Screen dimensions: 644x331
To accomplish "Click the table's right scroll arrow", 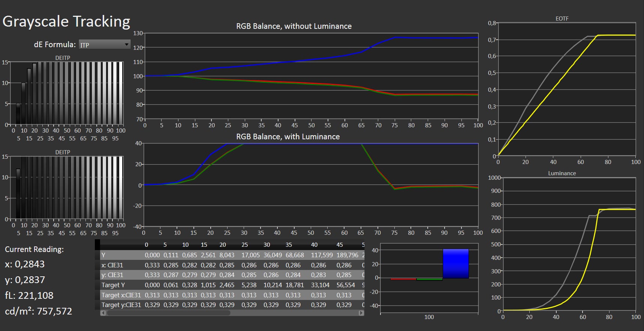I will (x=361, y=313).
